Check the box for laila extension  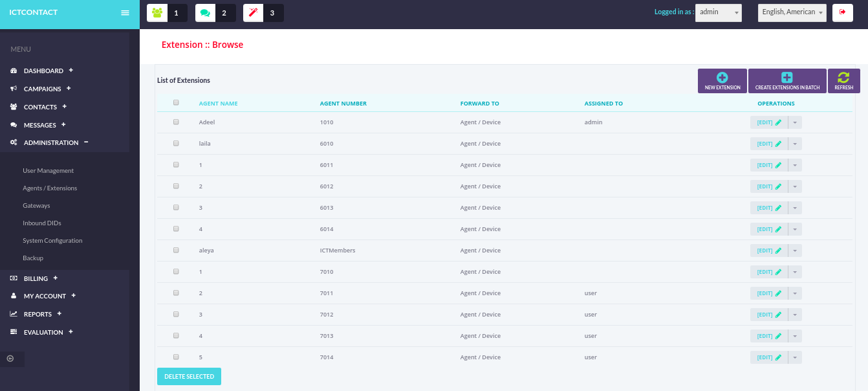(x=176, y=143)
